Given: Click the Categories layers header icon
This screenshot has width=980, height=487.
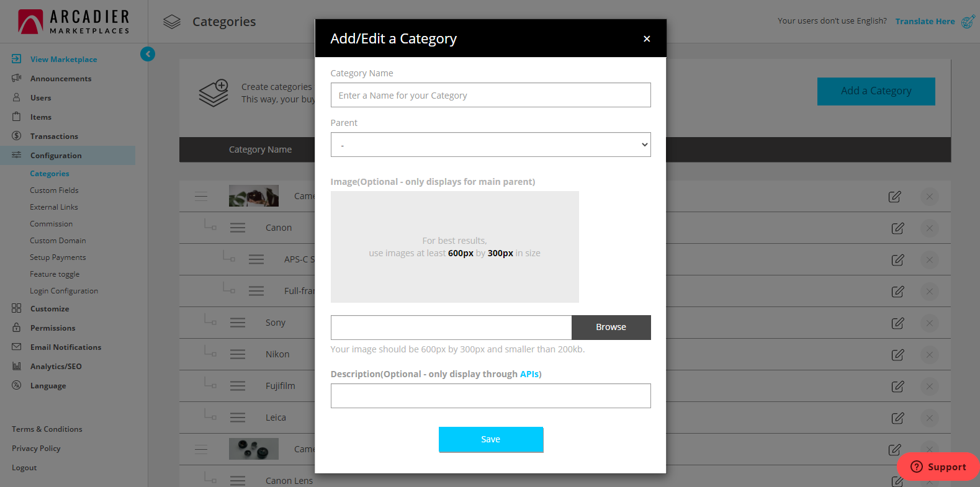Looking at the screenshot, I should [172, 22].
